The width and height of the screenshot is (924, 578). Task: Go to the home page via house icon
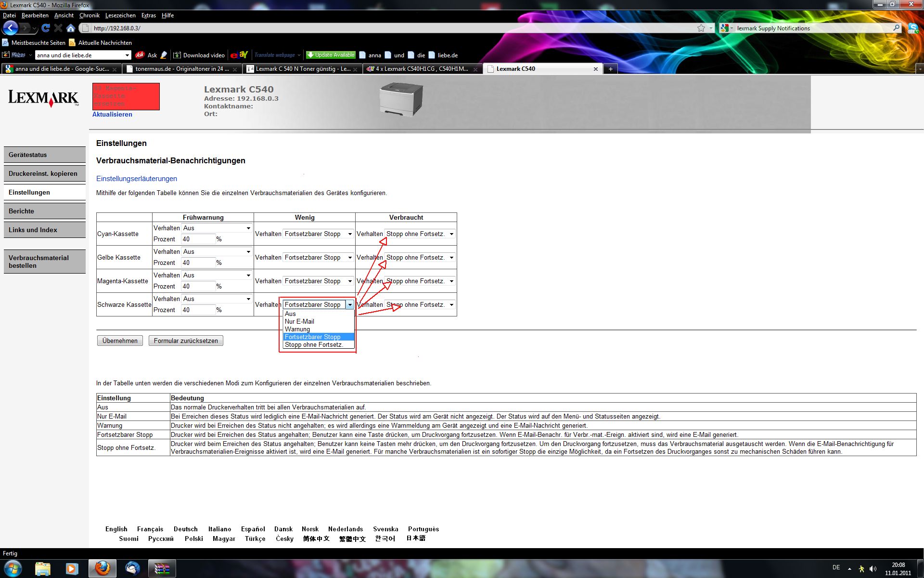[x=71, y=28]
